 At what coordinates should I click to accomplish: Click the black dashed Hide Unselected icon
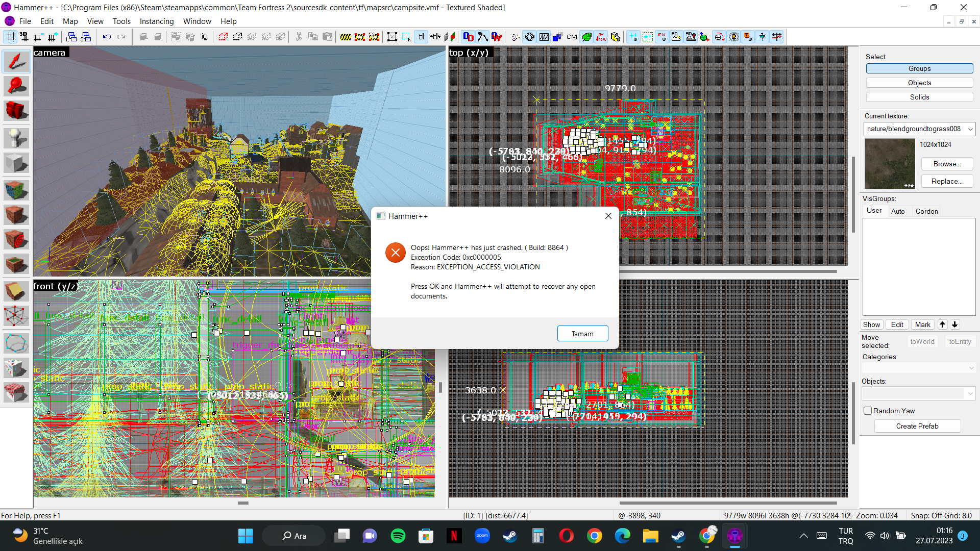coord(237,37)
